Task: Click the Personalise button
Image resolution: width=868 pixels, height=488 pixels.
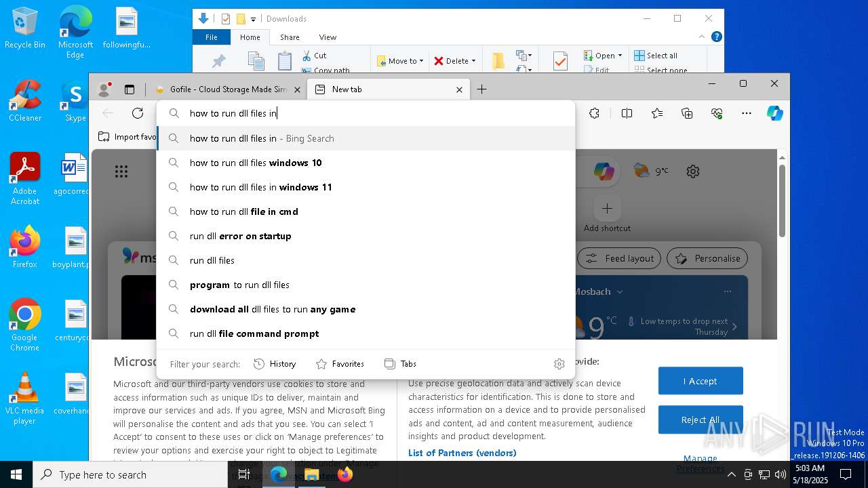Action: [x=707, y=258]
